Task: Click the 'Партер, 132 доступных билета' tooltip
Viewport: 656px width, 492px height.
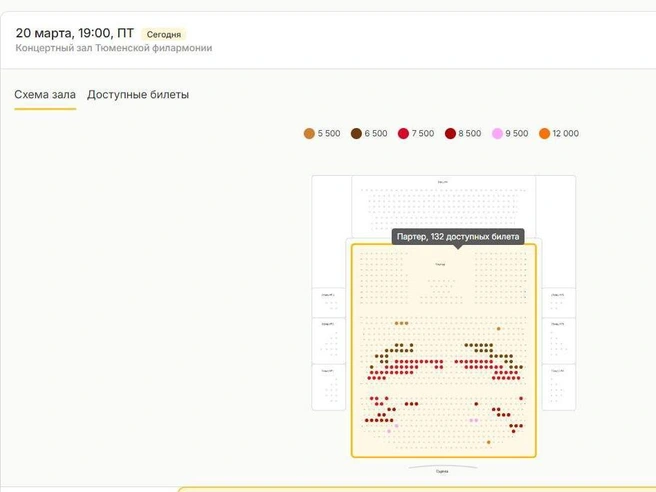Action: [458, 237]
